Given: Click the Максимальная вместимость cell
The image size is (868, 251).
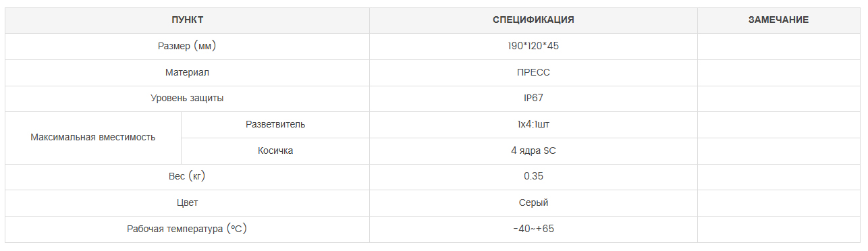Looking at the screenshot, I should tap(93, 138).
